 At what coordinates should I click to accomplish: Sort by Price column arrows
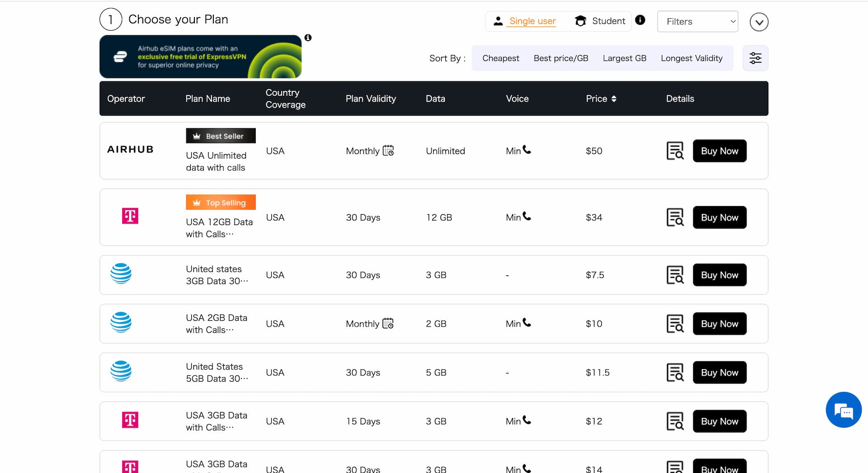[x=613, y=99]
